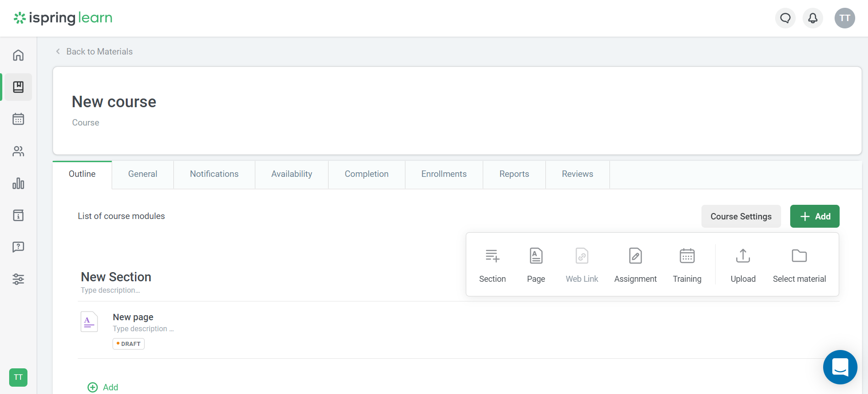This screenshot has height=394, width=868.
Task: Edit the New course title
Action: (x=114, y=102)
